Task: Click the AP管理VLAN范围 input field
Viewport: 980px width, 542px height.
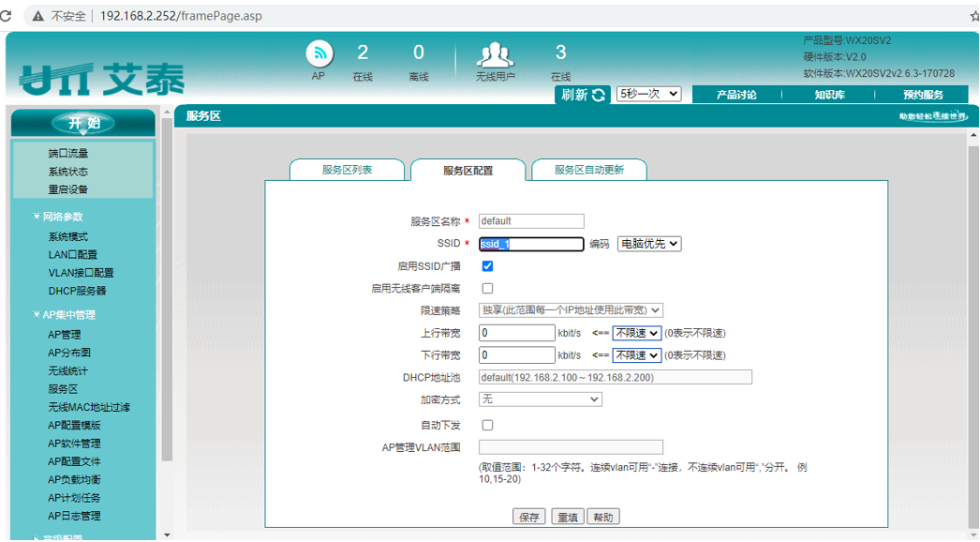Action: [x=571, y=447]
